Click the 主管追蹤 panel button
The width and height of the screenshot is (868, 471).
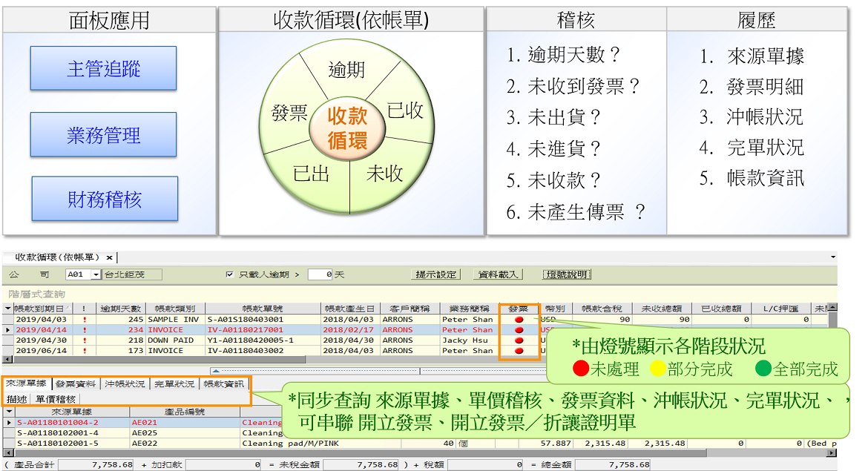coord(104,69)
